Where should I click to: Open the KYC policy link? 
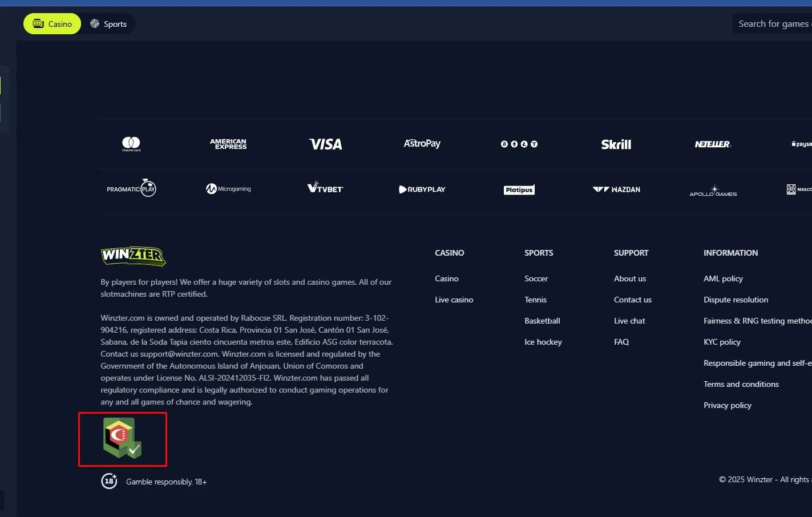tap(722, 342)
